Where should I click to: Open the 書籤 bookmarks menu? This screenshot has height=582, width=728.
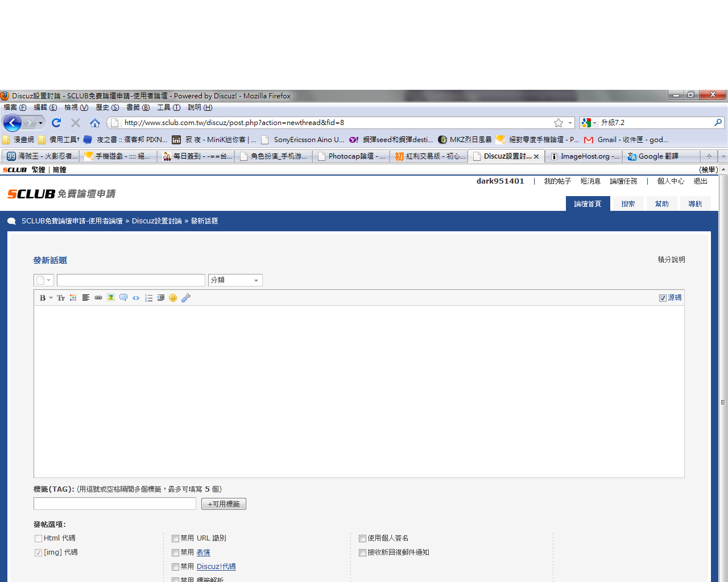pyautogui.click(x=138, y=107)
